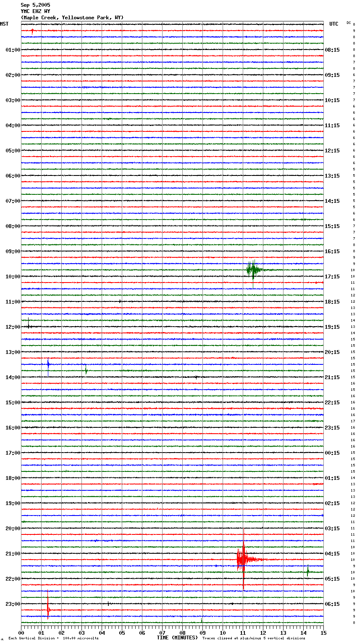The image size is (357, 644).
Task: Click the TIME (MINUTES) axis title
Action: pyautogui.click(x=177, y=638)
